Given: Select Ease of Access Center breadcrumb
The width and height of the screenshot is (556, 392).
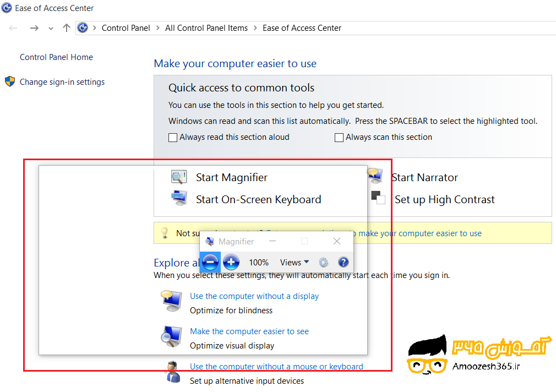Looking at the screenshot, I should 302,28.
